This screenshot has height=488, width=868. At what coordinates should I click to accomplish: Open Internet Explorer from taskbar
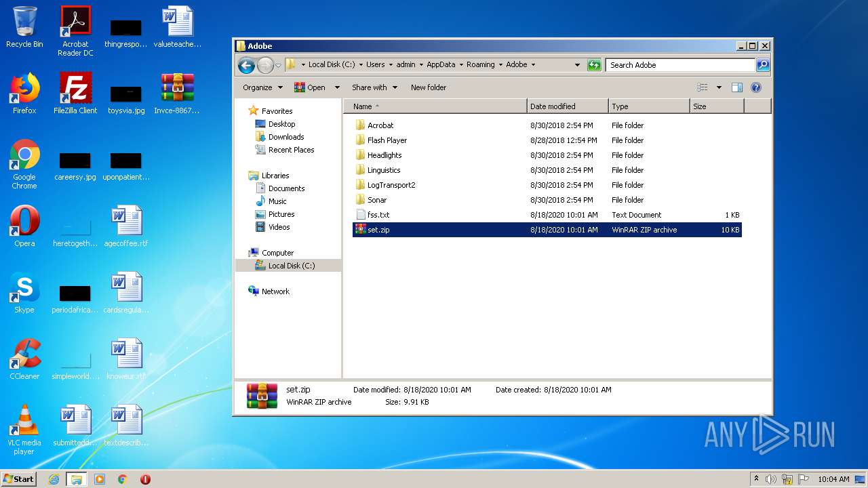[x=54, y=479]
